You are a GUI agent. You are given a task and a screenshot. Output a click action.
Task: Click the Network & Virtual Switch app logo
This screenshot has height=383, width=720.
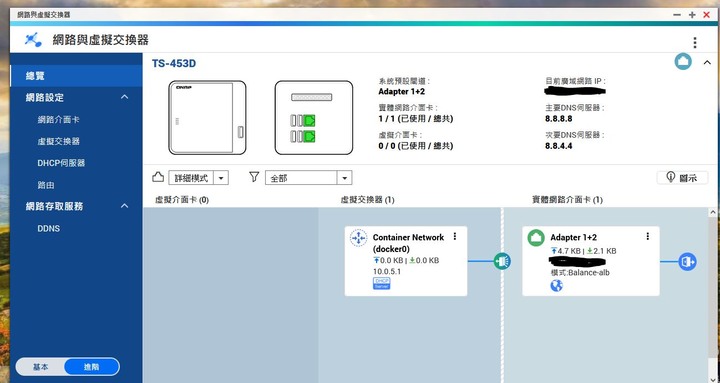33,39
